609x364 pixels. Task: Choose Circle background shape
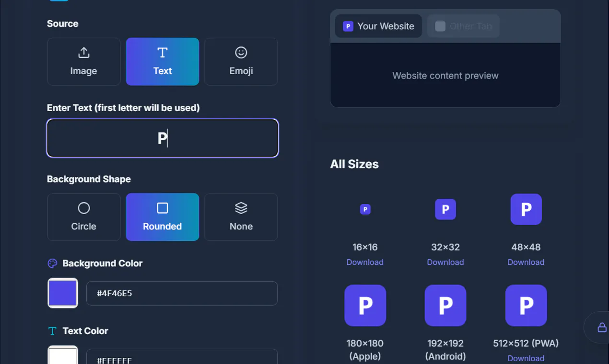[84, 217]
